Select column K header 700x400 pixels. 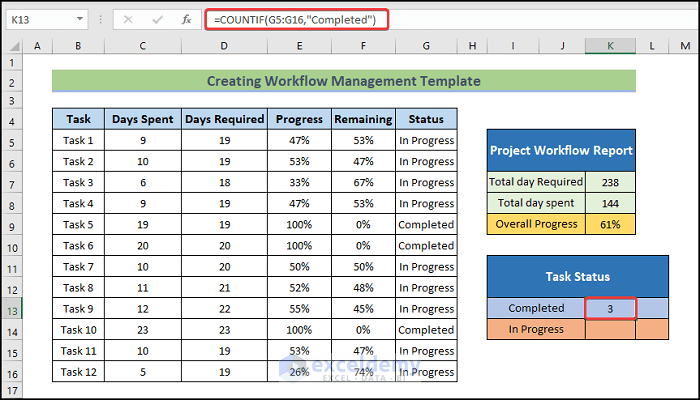point(610,46)
